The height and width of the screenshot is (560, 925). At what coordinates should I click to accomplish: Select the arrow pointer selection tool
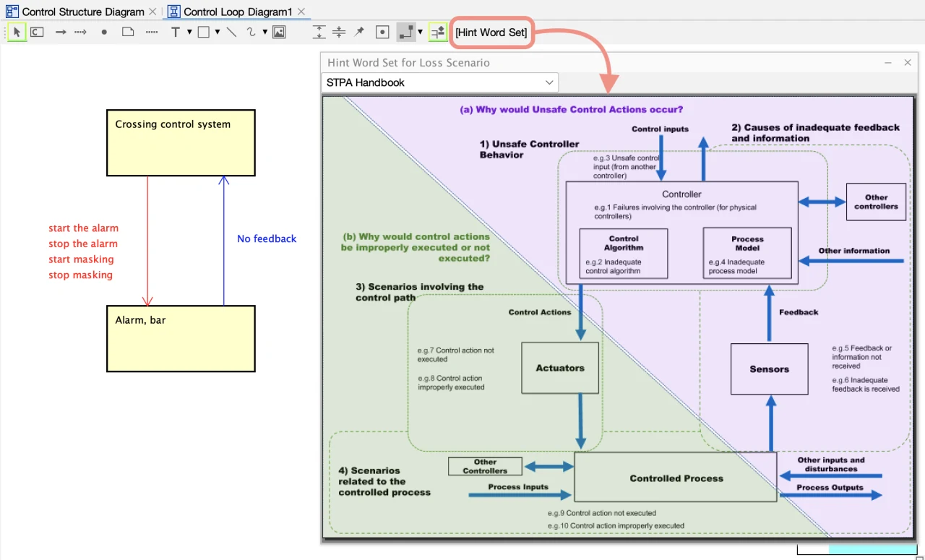pos(17,33)
